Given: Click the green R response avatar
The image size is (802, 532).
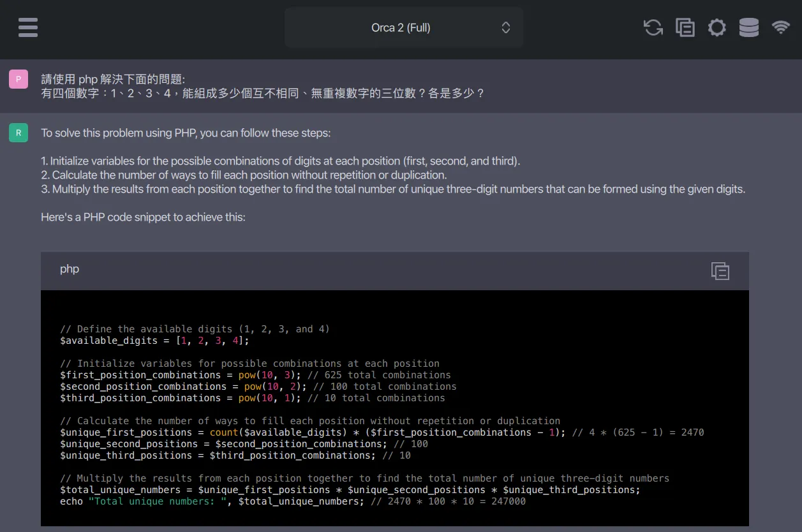Looking at the screenshot, I should pyautogui.click(x=19, y=133).
